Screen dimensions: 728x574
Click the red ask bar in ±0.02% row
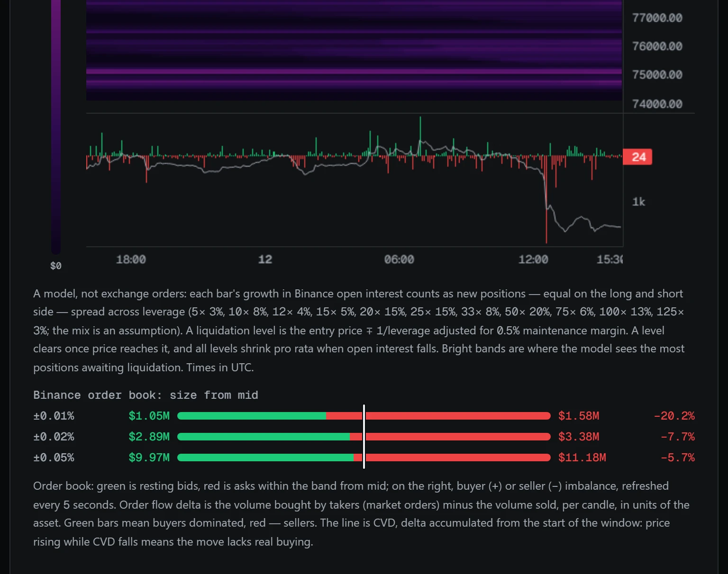450,437
